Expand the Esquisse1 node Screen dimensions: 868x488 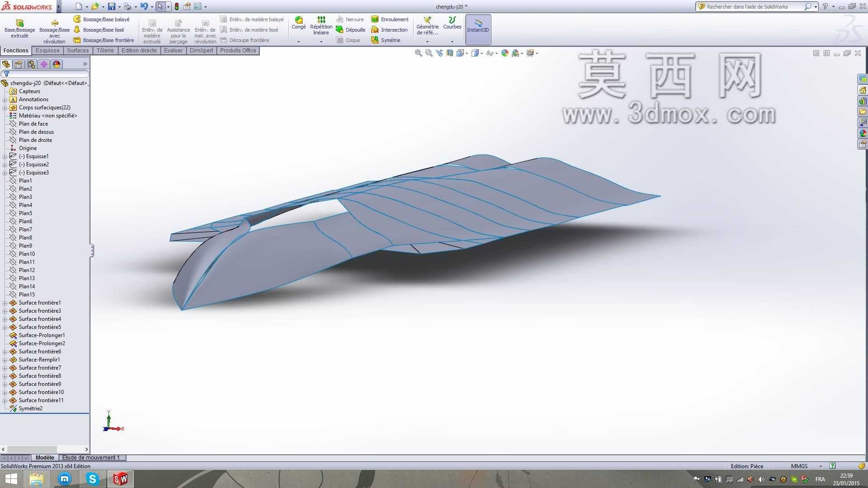click(5, 156)
